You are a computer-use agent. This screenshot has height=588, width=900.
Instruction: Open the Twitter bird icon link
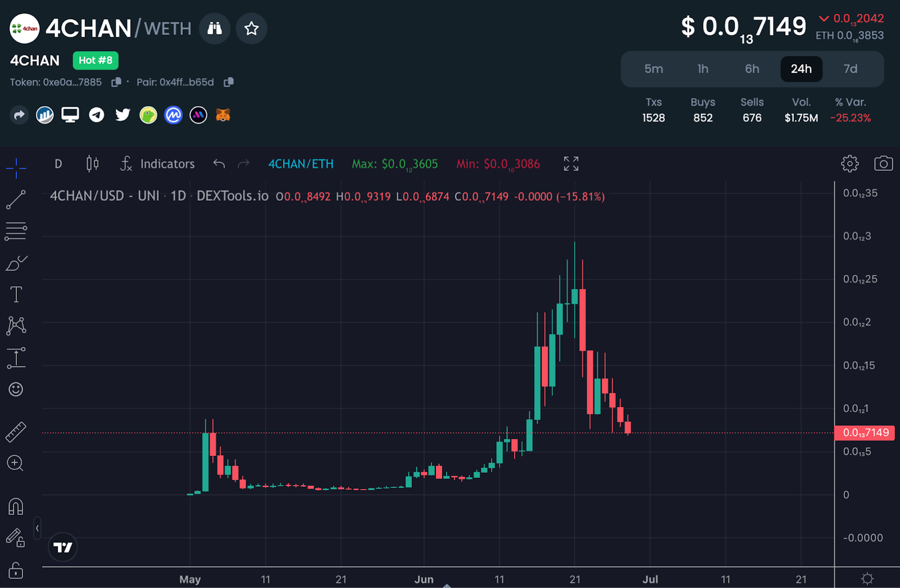123,115
